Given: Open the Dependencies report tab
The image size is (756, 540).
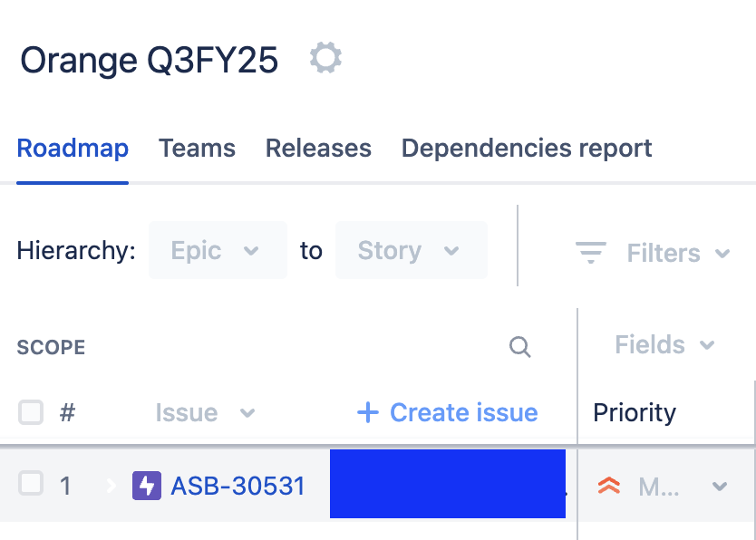Looking at the screenshot, I should tap(527, 149).
